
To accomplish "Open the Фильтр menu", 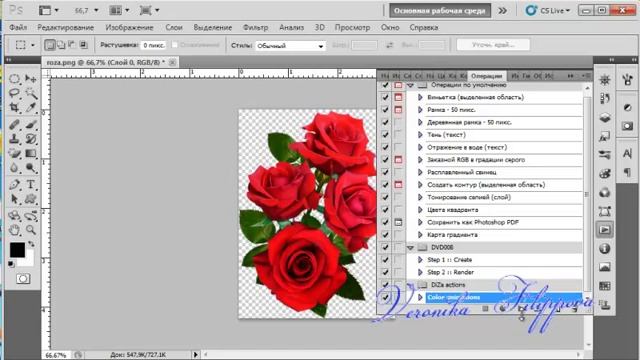I will [256, 27].
